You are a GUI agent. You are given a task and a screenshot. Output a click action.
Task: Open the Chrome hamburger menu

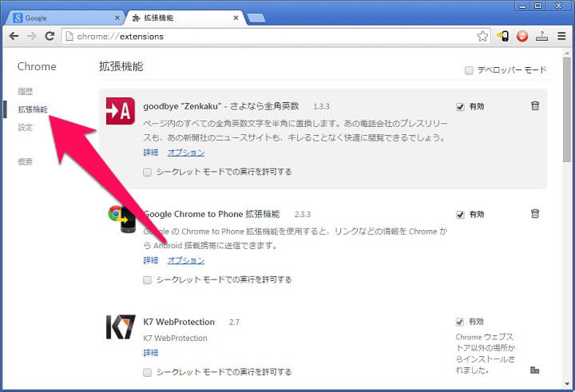[561, 36]
